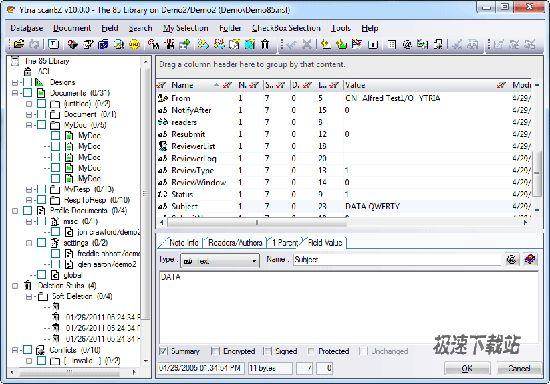The image size is (550, 384).
Task: Click the Name input showing Subject
Action: pyautogui.click(x=397, y=260)
